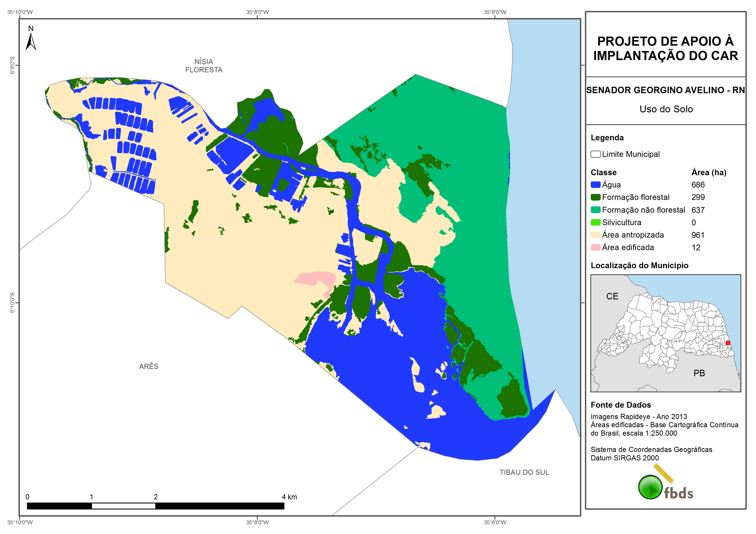Click the Água blue legend swatch
This screenshot has height=534, width=756.
click(x=595, y=185)
